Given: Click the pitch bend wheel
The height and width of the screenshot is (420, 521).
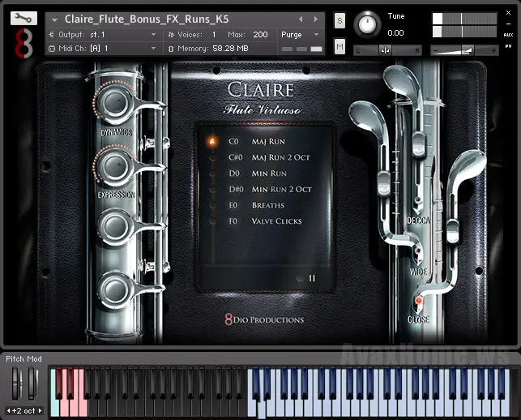Looking at the screenshot, I should click(x=16, y=383).
